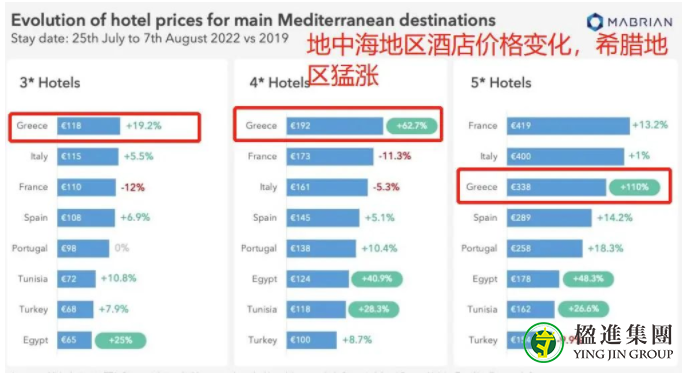Click the green +25% badge for Egypt

(120, 340)
